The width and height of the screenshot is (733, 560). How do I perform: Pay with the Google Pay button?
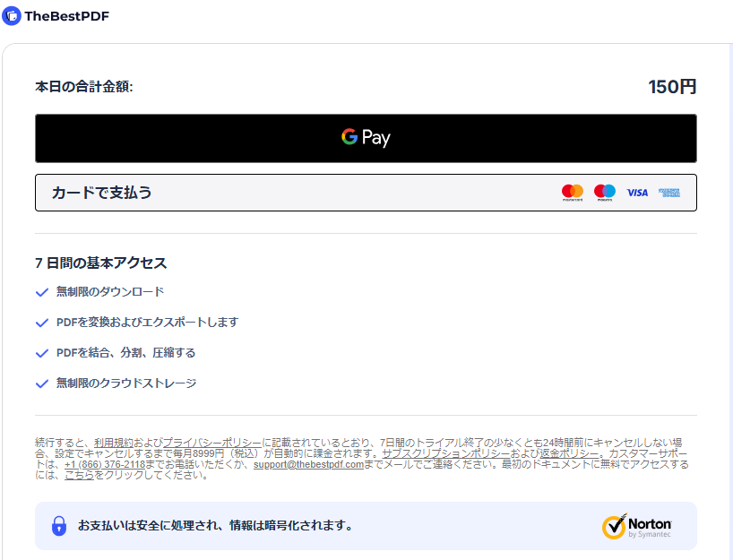click(366, 138)
